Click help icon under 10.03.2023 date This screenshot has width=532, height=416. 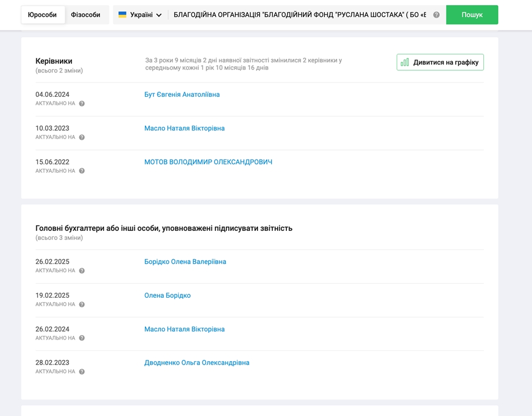point(81,138)
